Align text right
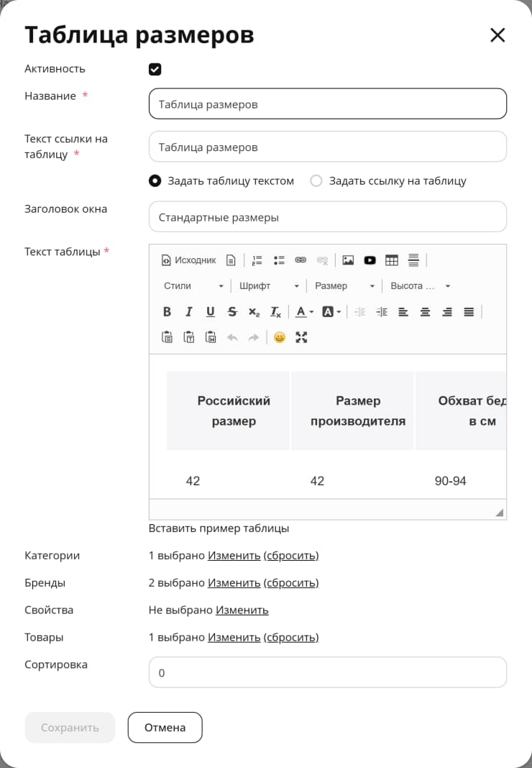Screen dimensions: 532x768 pyautogui.click(x=446, y=311)
